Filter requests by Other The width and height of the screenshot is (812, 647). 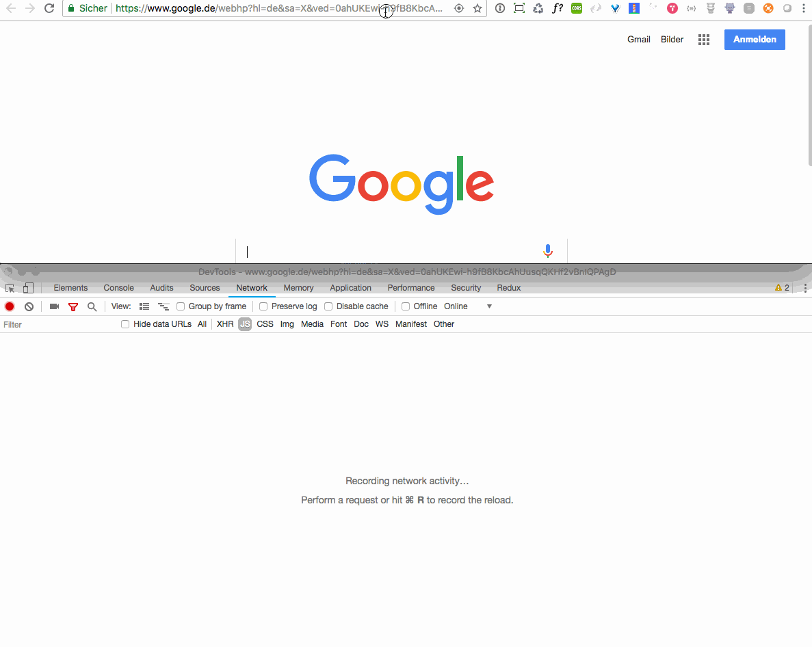444,324
